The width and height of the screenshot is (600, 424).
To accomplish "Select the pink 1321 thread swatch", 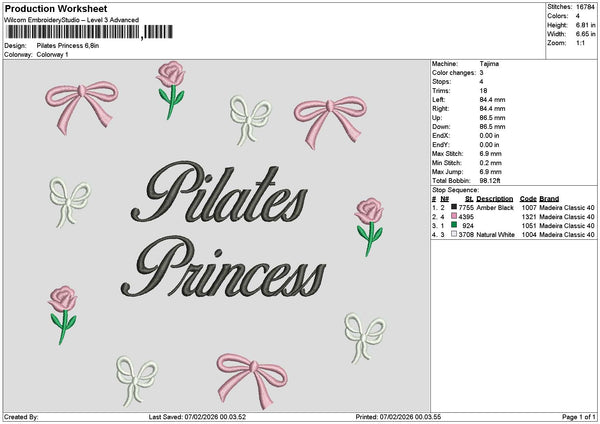I will click(x=455, y=216).
